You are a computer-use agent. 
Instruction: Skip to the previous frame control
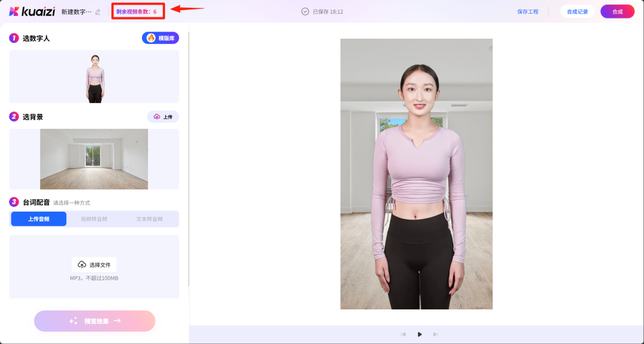[403, 334]
